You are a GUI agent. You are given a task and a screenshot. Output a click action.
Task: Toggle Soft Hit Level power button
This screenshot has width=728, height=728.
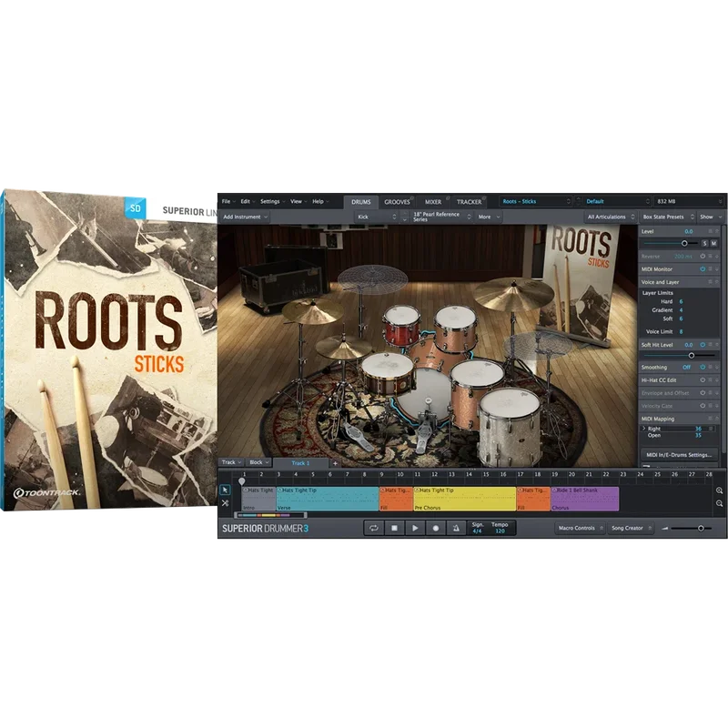703,345
